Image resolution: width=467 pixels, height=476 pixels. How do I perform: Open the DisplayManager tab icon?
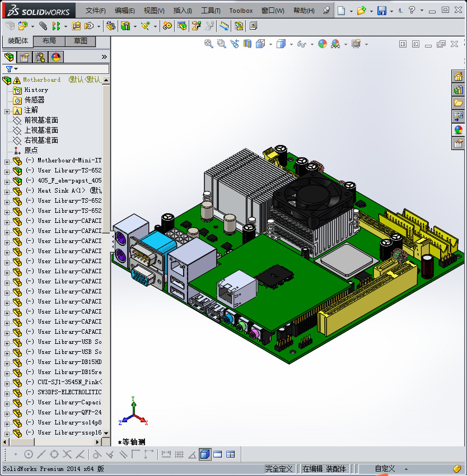pos(55,57)
